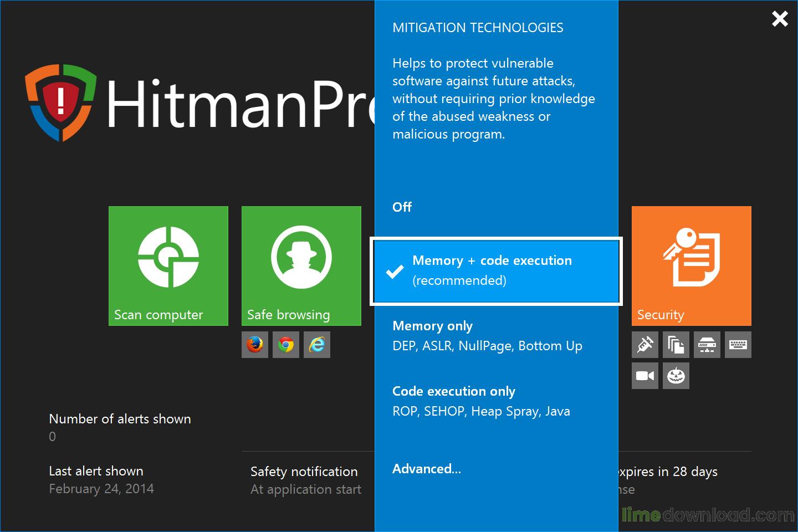Select the webcam notifier icon
798x532 pixels.
(644, 375)
